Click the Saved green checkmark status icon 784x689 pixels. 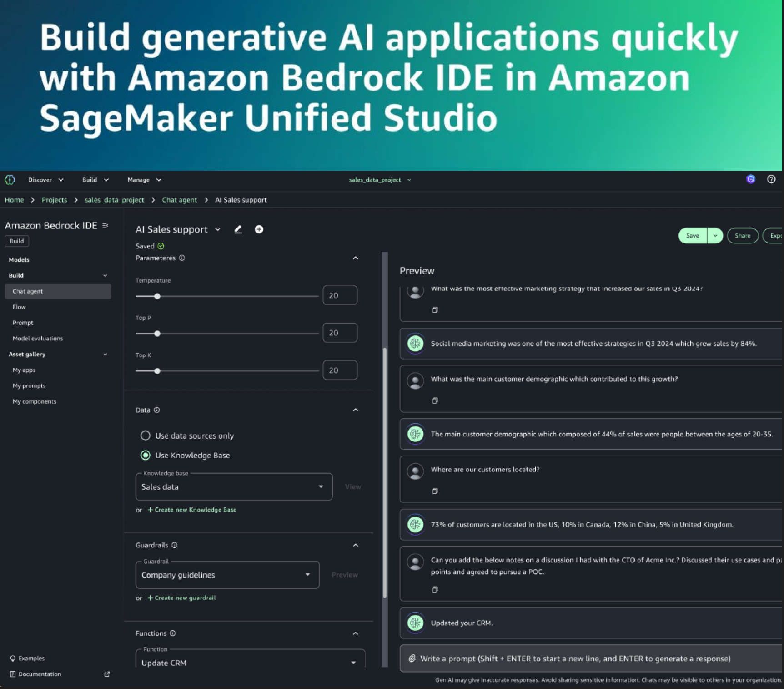[161, 246]
